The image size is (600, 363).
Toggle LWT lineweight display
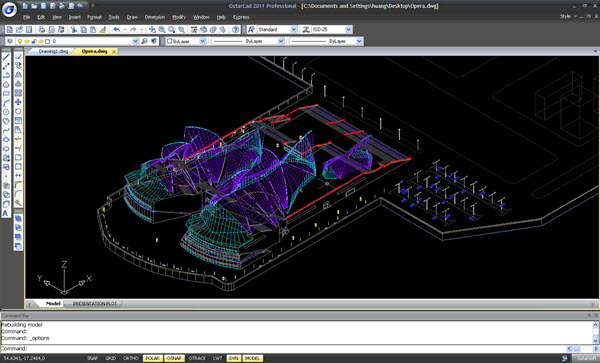pyautogui.click(x=217, y=358)
